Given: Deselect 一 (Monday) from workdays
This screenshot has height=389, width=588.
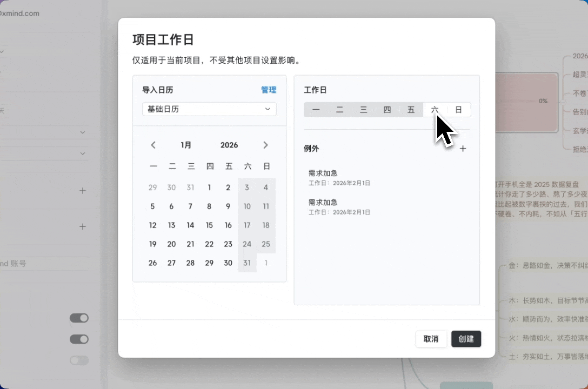Looking at the screenshot, I should tap(316, 109).
